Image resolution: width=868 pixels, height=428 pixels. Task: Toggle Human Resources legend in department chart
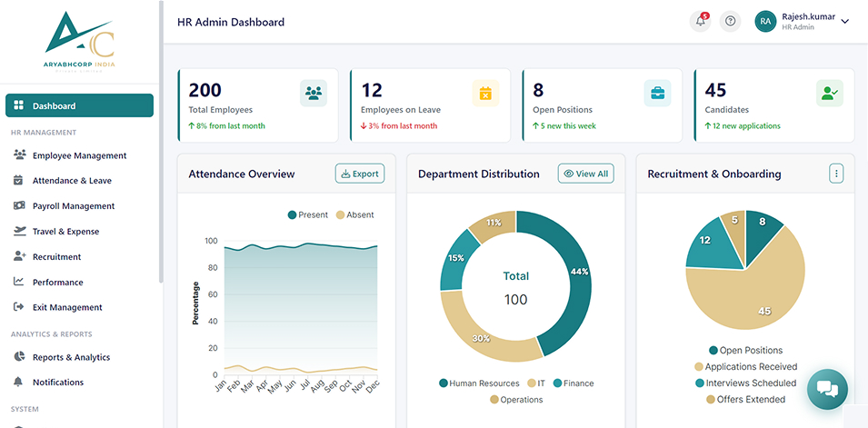(x=479, y=383)
